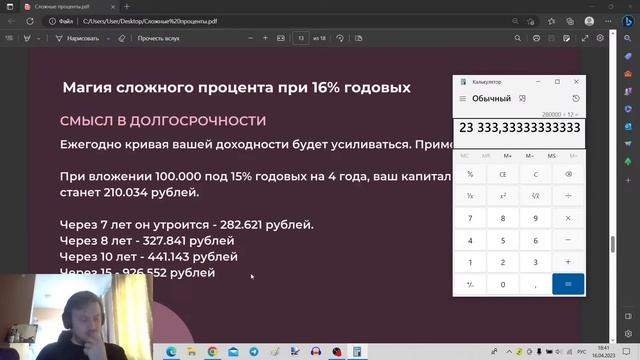Image resolution: width=640 pixels, height=360 pixels.
Task: Click the fit to width icon
Action: pos(281,38)
